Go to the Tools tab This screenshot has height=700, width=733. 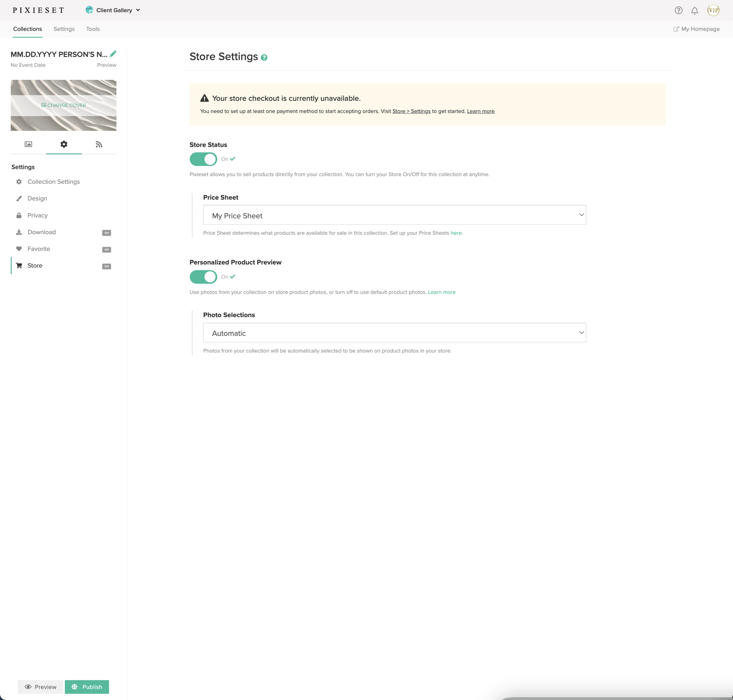93,29
